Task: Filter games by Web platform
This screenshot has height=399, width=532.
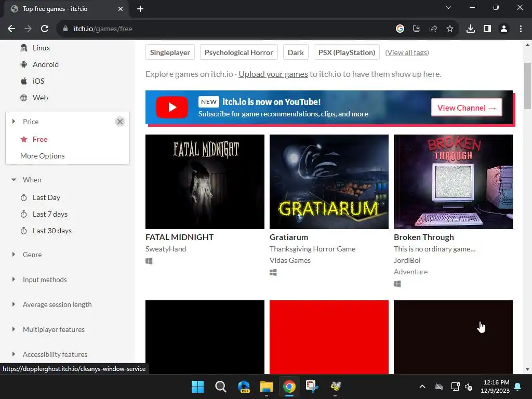Action: pyautogui.click(x=40, y=98)
